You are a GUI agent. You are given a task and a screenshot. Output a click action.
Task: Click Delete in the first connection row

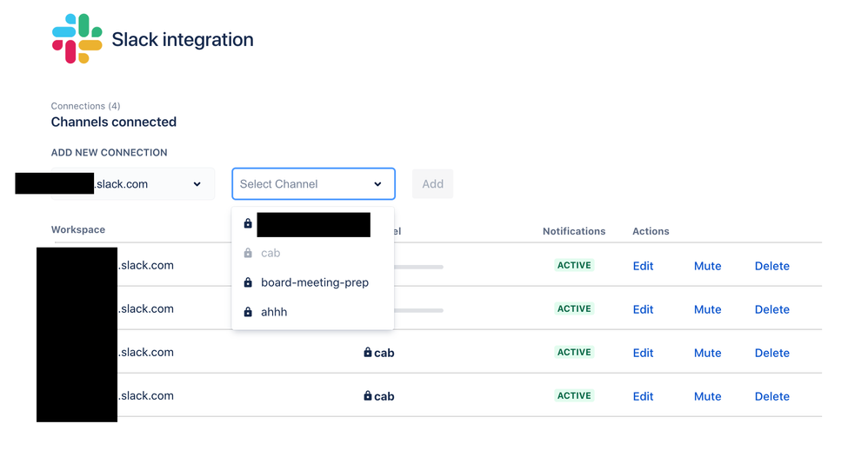pyautogui.click(x=772, y=266)
